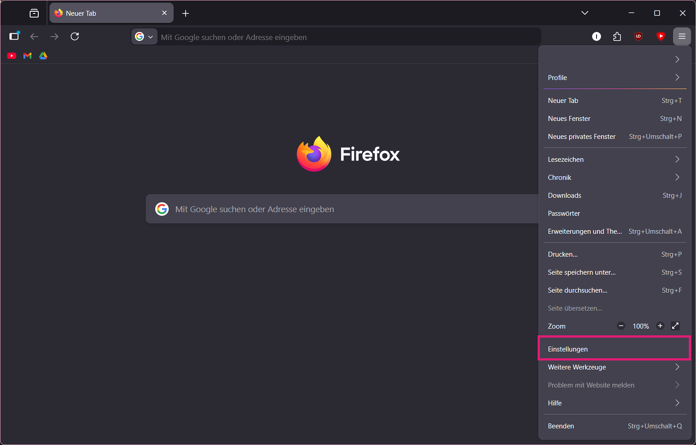Image resolution: width=696 pixels, height=445 pixels.
Task: Increase zoom with the plus button
Action: click(x=660, y=326)
